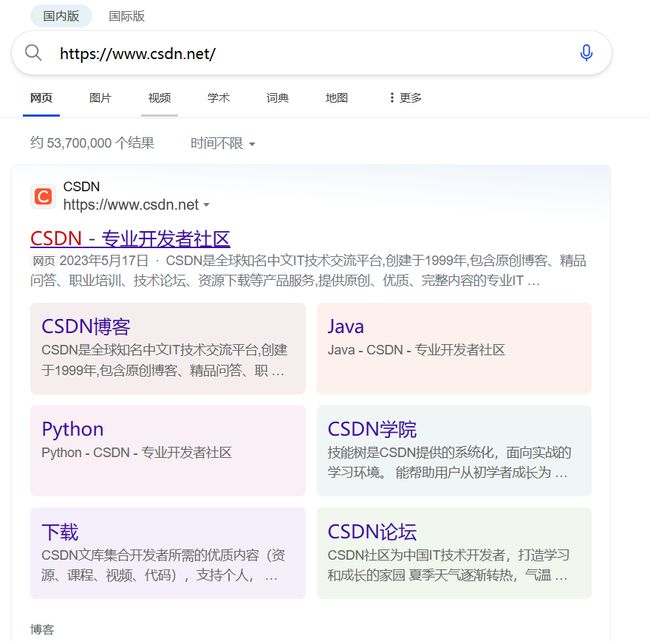Select the 学术 tab
This screenshot has height=641, width=650.
(x=218, y=98)
